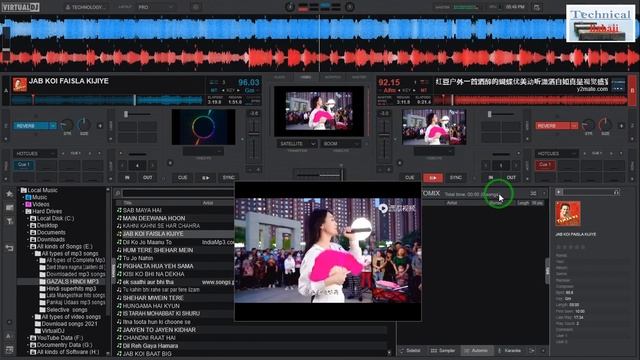640x360 pixels.
Task: Collapse the All kinds of Songs (E:) node
Action: [x=28, y=247]
